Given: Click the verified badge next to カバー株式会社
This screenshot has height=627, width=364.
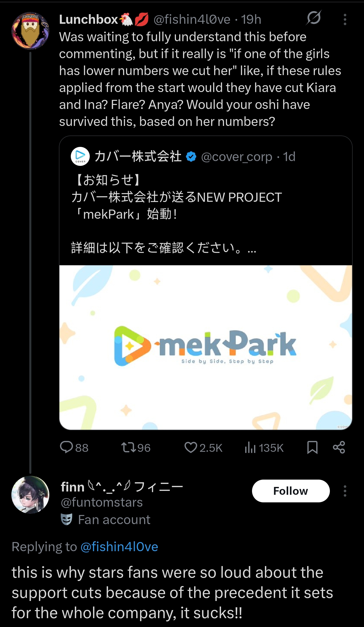Looking at the screenshot, I should tap(191, 156).
